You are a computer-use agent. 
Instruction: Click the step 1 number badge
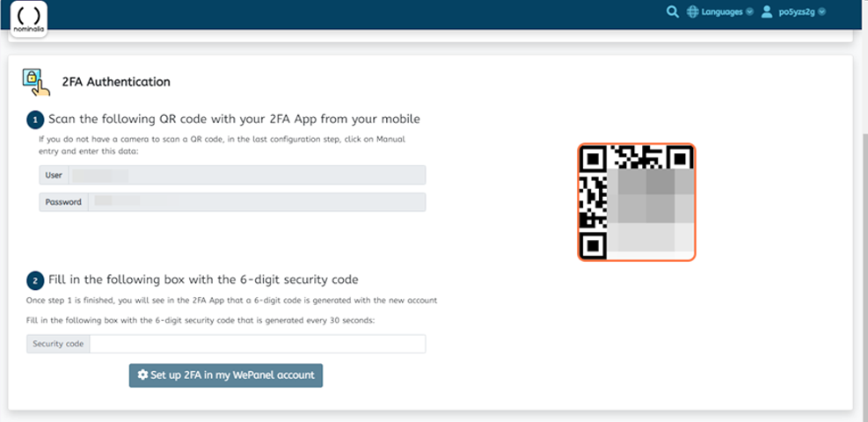[35, 120]
